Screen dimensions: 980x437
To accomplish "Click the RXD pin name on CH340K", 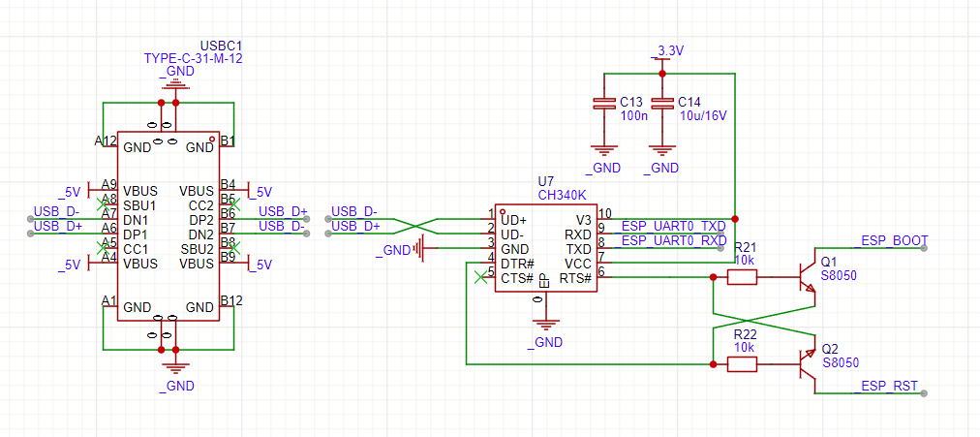I will (579, 234).
